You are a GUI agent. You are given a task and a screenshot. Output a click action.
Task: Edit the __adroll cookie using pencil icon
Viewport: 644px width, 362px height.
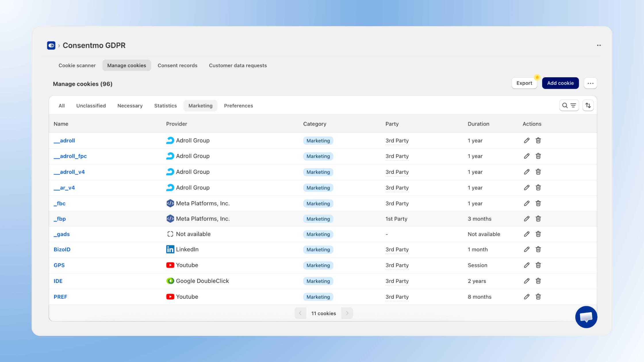(527, 140)
